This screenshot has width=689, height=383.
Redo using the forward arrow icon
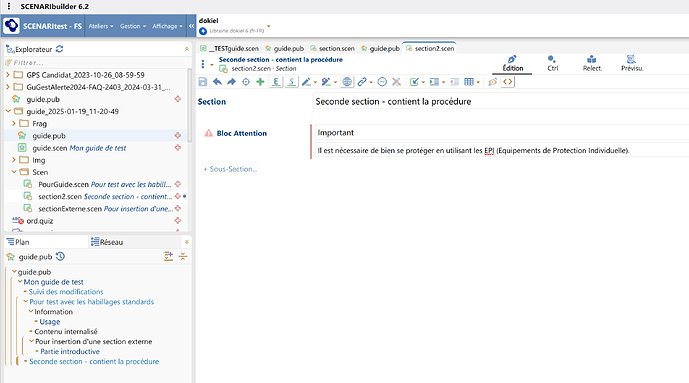[x=231, y=82]
